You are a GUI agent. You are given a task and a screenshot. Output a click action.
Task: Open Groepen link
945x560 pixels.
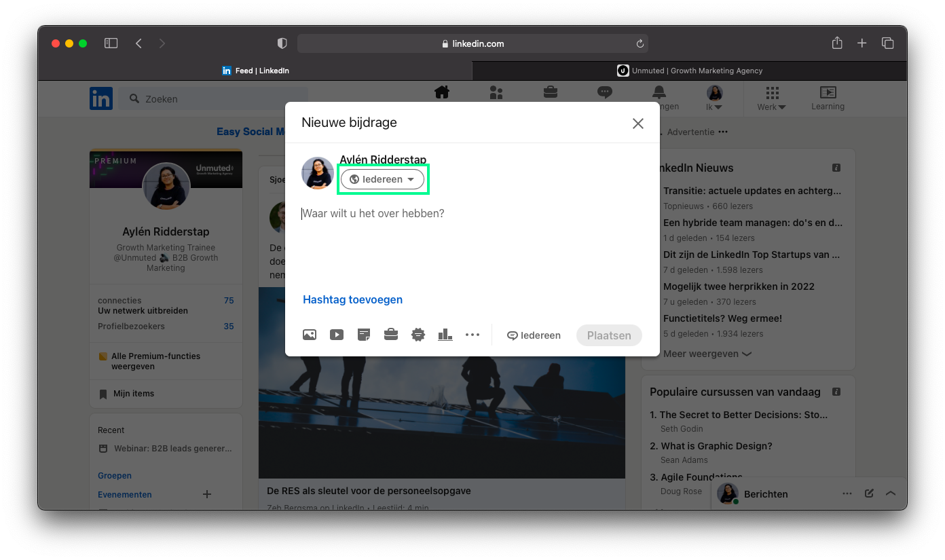(115, 476)
